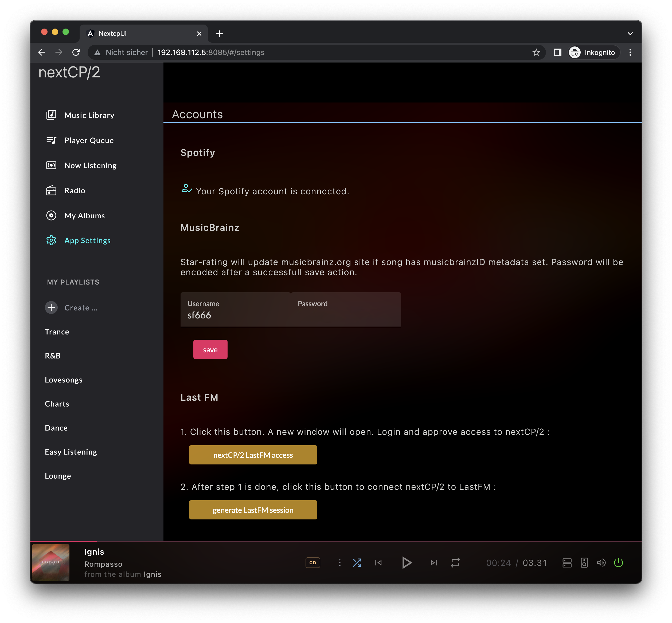Click the Nicht sicher security warning
The width and height of the screenshot is (672, 623).
[121, 52]
